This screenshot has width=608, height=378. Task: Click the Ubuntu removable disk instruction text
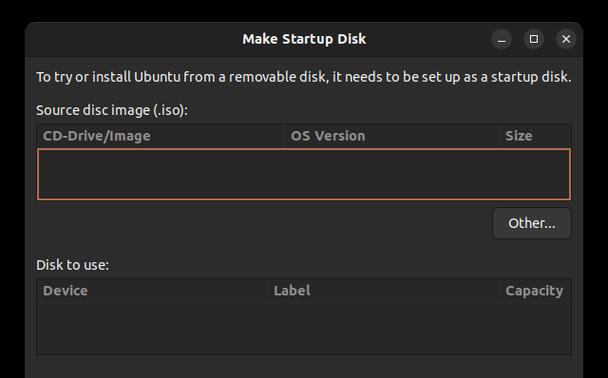coord(304,77)
